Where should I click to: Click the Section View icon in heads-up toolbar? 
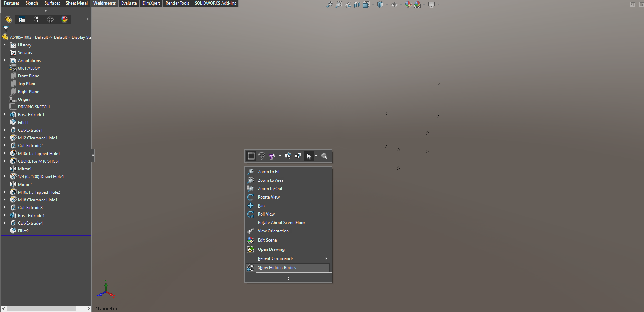tap(357, 5)
